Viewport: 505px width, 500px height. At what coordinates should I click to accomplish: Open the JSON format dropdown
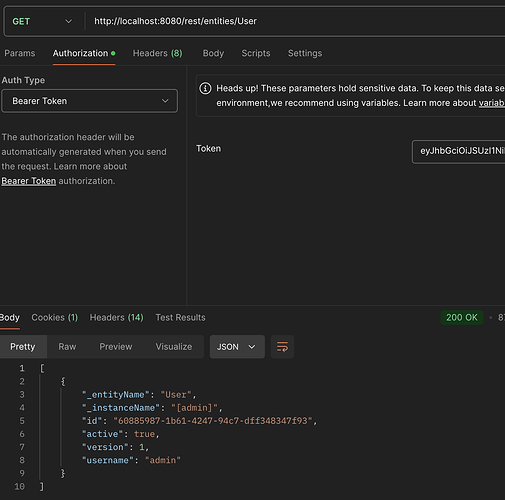click(237, 347)
